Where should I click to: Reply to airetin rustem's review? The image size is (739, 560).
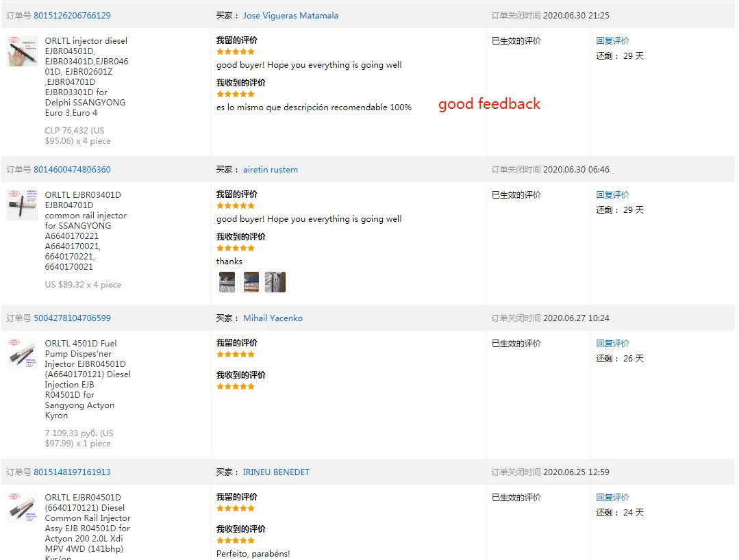(612, 195)
